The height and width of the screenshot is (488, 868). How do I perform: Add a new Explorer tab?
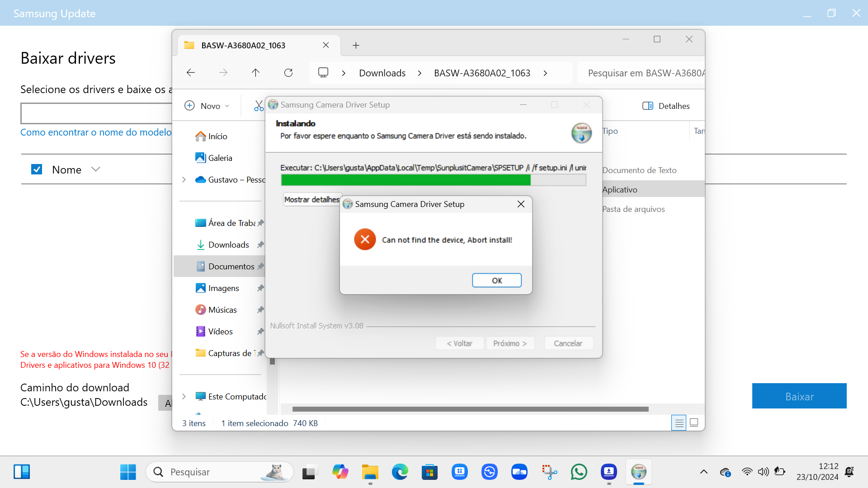tap(356, 45)
